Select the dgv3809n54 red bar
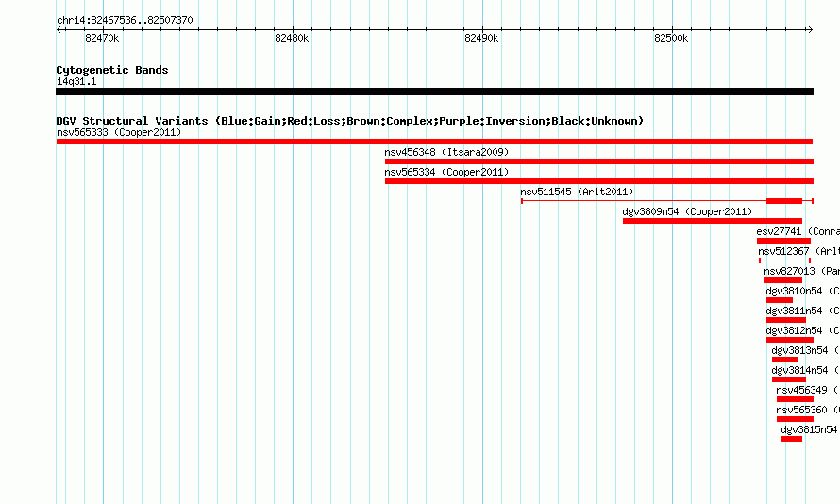840x504 pixels. (x=713, y=221)
